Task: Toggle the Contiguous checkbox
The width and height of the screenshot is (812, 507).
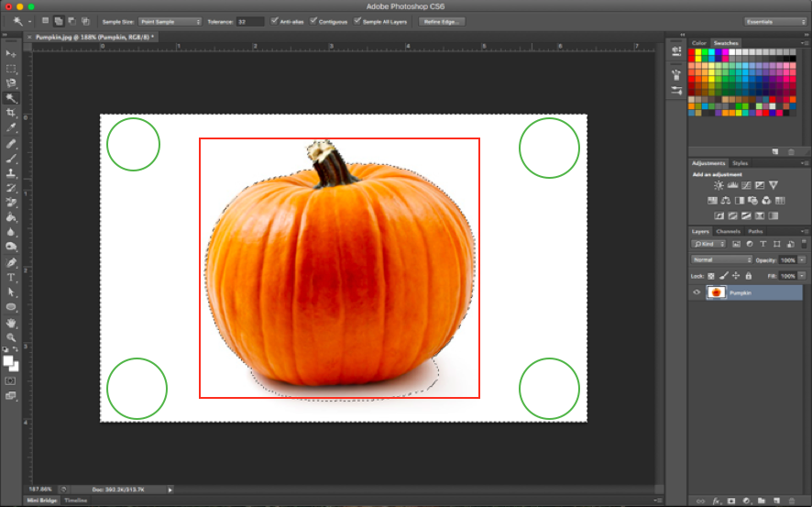Action: tap(313, 21)
